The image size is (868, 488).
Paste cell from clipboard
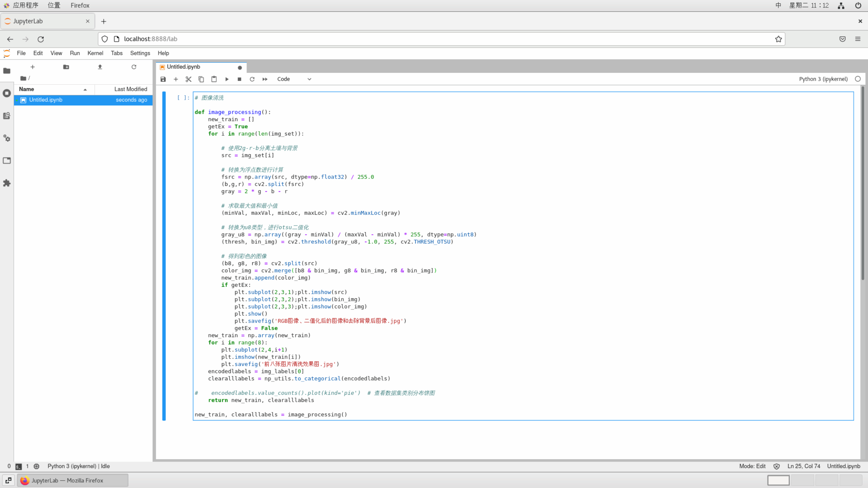[214, 79]
